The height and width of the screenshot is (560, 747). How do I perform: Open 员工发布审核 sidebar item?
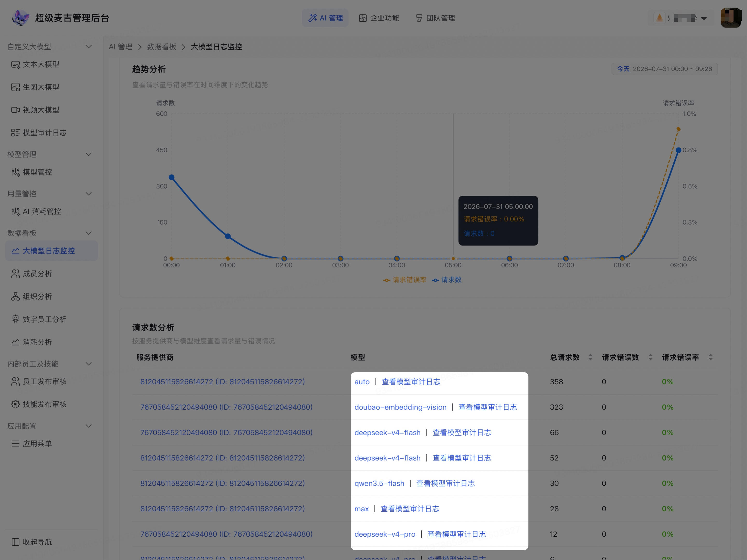click(x=51, y=381)
